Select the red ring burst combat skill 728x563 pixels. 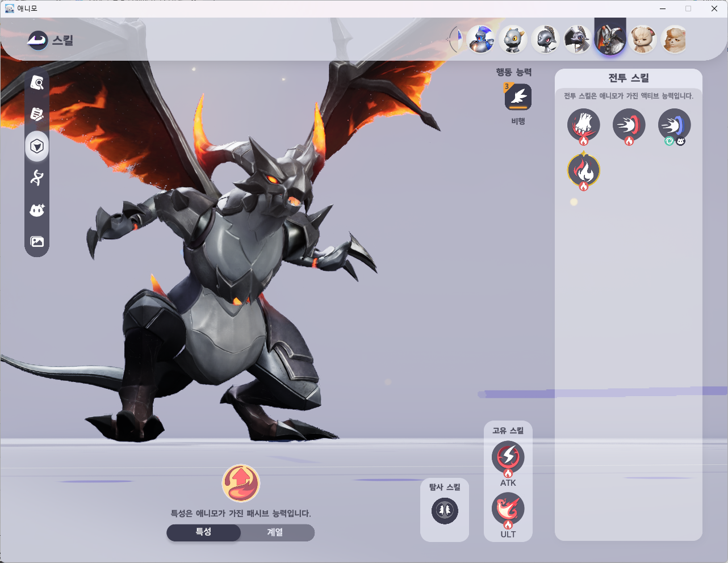pyautogui.click(x=629, y=125)
